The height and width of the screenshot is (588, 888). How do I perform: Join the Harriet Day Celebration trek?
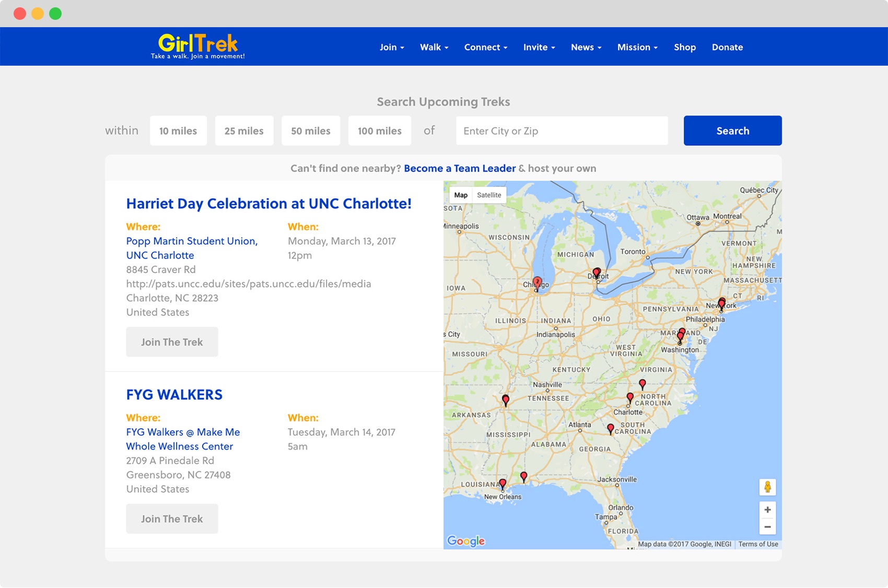[x=172, y=342]
